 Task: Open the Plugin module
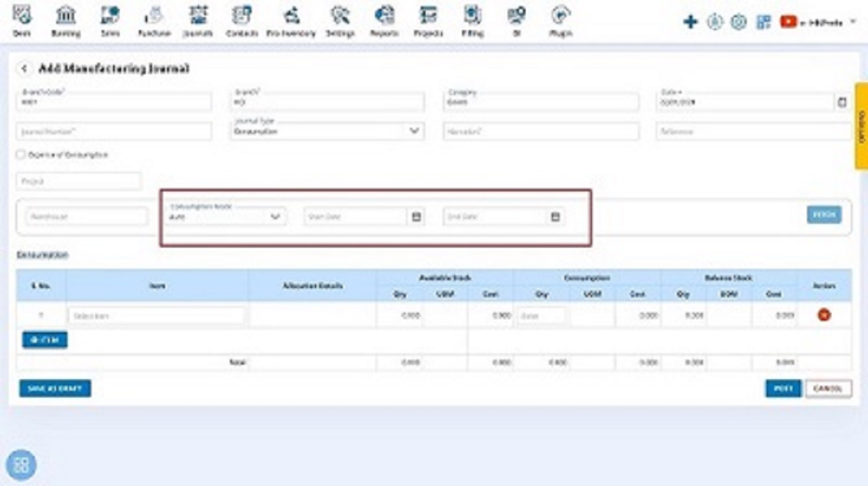(x=560, y=21)
